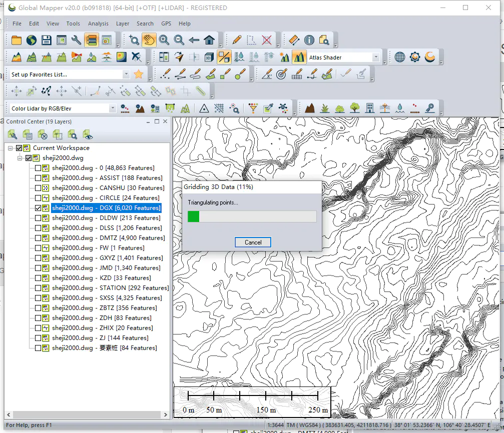Open the Set up Favorites List dropdown
This screenshot has height=433, width=504.
pyautogui.click(x=126, y=74)
